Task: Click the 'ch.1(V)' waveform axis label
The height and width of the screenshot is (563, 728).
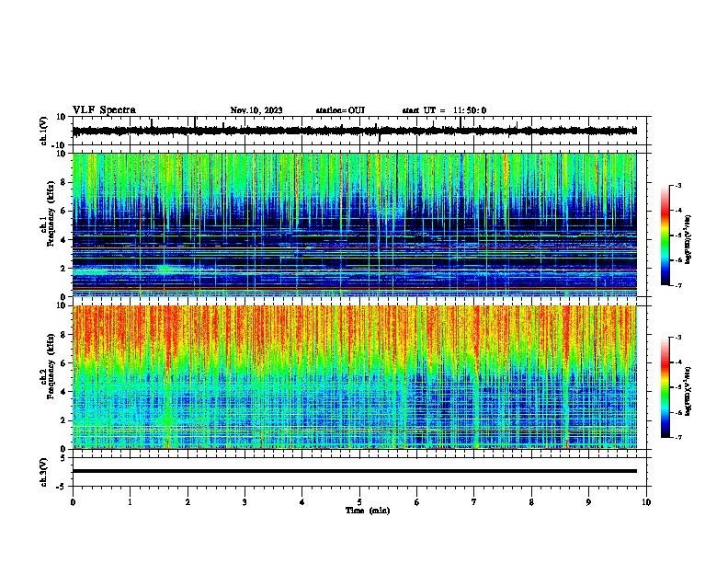Action: 44,131
